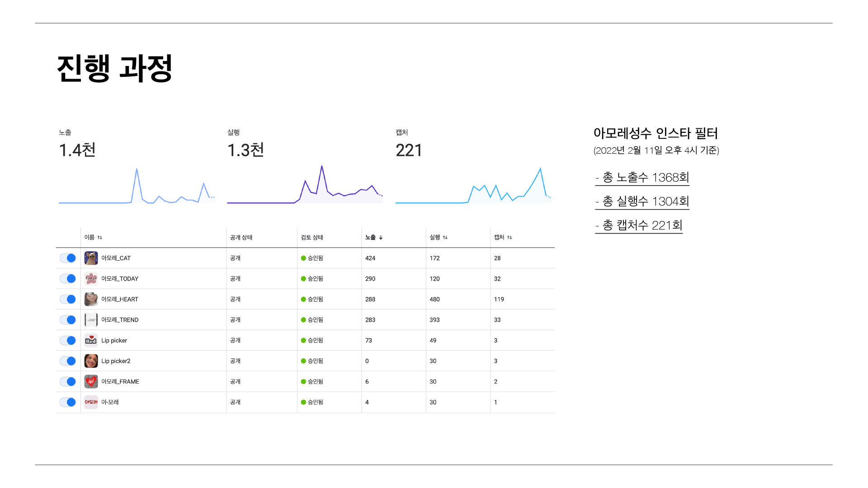
Task: Sort by 실행 column arrows
Action: 445,238
